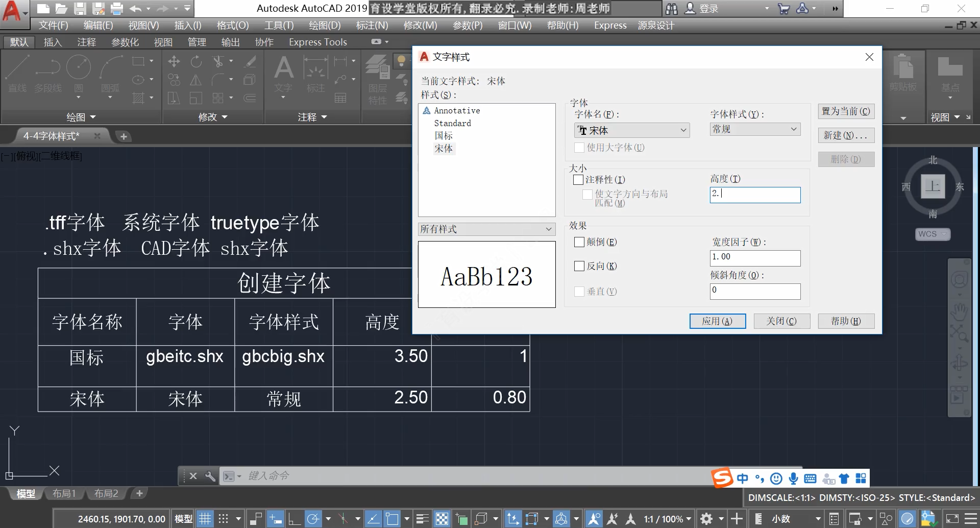Image resolution: width=980 pixels, height=528 pixels.
Task: Click Clean Screen icon in status bar
Action: pos(952,519)
